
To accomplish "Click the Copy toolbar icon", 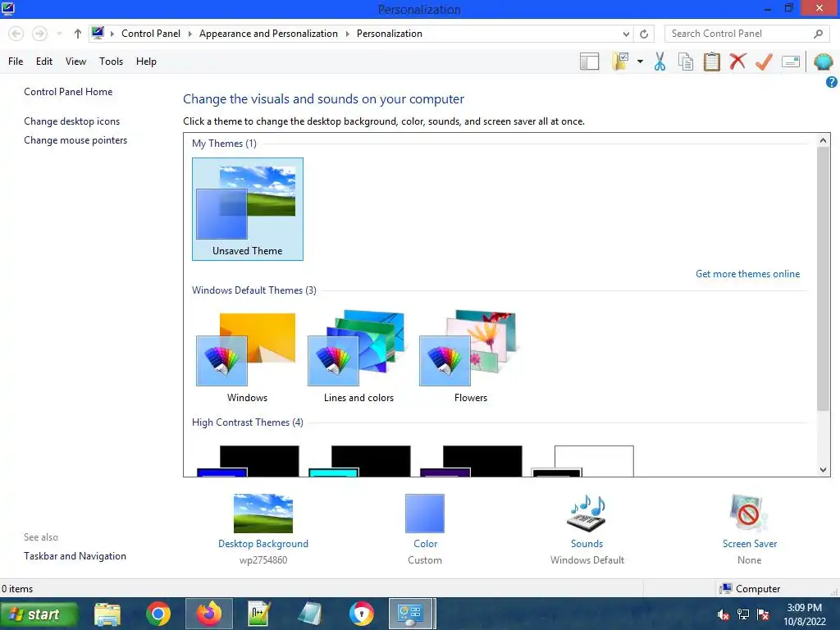I will 686,62.
